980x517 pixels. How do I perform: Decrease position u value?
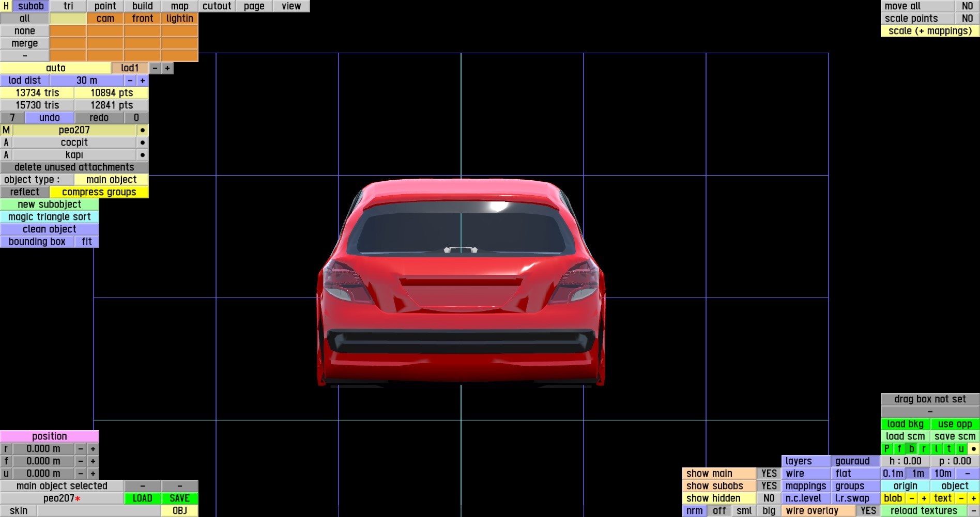[x=81, y=474]
